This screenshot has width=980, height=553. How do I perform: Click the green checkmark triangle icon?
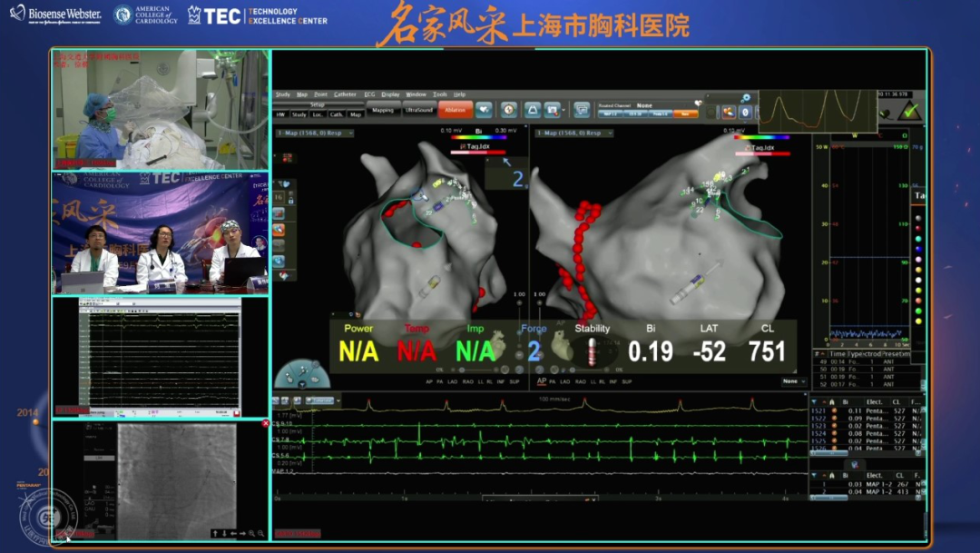click(x=909, y=112)
